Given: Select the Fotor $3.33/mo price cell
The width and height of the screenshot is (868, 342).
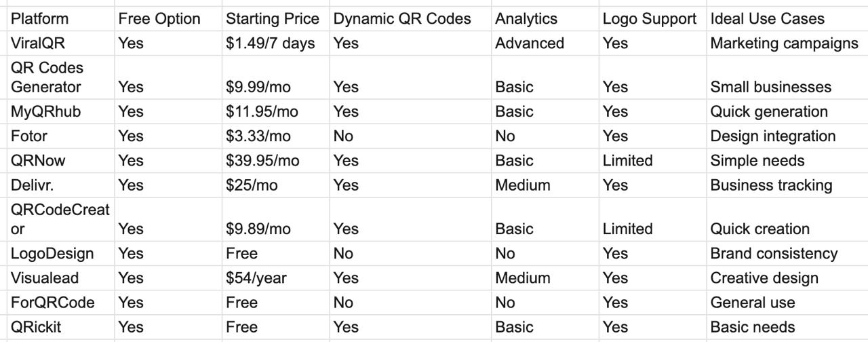Looking at the screenshot, I should [x=258, y=136].
